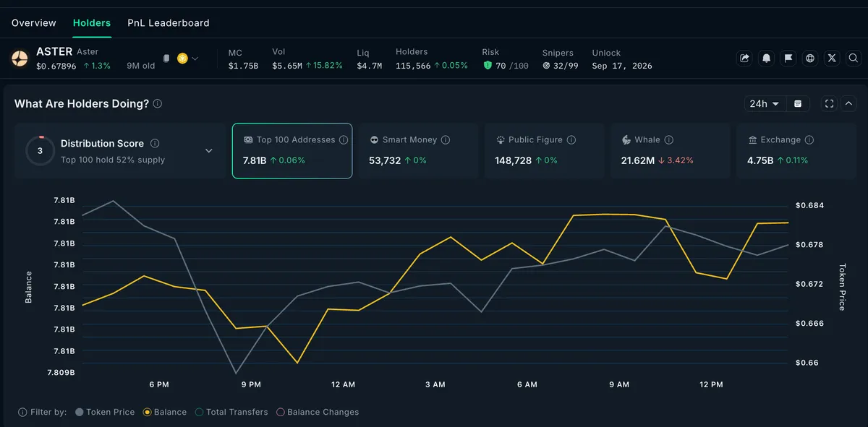Image resolution: width=868 pixels, height=427 pixels.
Task: Click the share icon in header
Action: click(744, 59)
